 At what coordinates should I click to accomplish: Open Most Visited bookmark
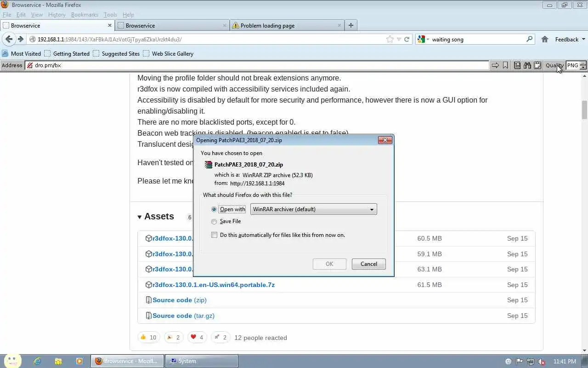pyautogui.click(x=22, y=54)
